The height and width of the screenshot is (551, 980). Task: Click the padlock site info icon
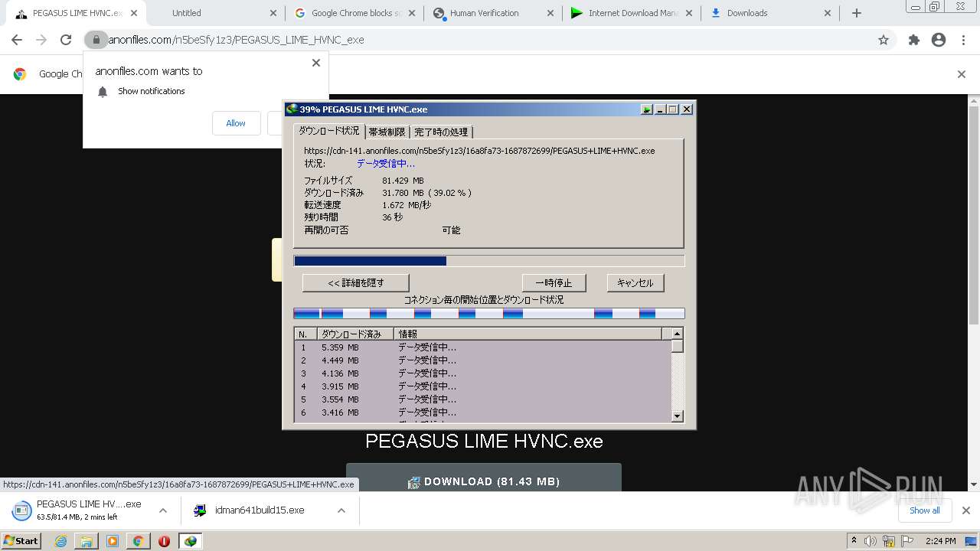pos(96,40)
